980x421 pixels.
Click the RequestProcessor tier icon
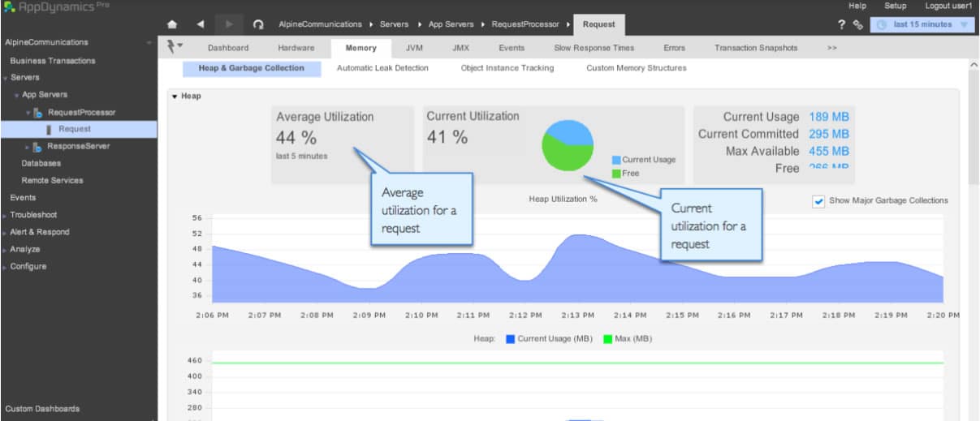pyautogui.click(x=38, y=113)
